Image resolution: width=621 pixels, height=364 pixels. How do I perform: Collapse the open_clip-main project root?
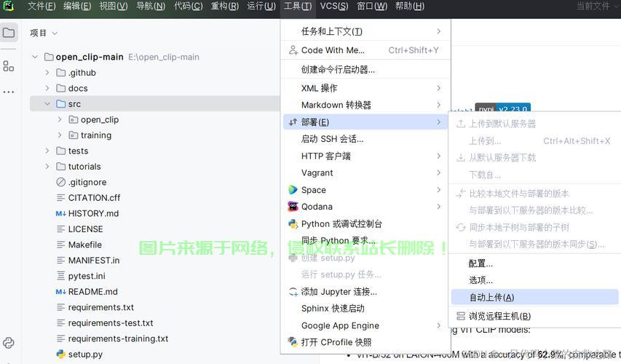[x=35, y=57]
